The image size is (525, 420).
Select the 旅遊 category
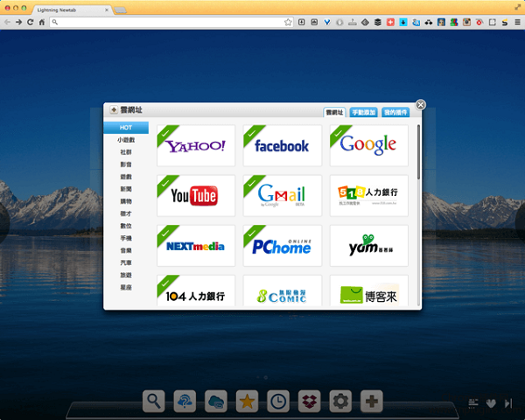(x=126, y=275)
